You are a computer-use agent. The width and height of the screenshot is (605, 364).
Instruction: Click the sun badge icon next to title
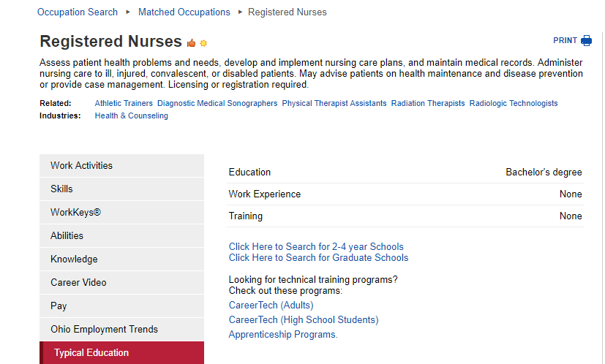pos(203,43)
